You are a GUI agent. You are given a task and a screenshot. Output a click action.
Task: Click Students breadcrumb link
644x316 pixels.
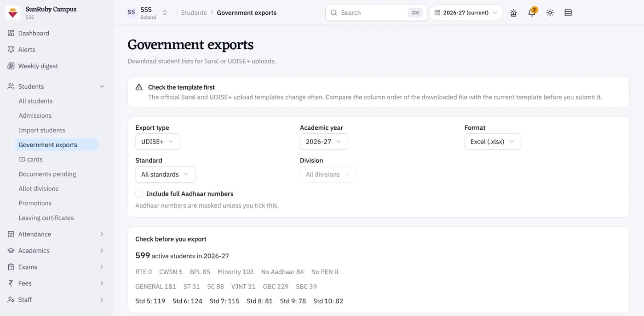point(194,13)
